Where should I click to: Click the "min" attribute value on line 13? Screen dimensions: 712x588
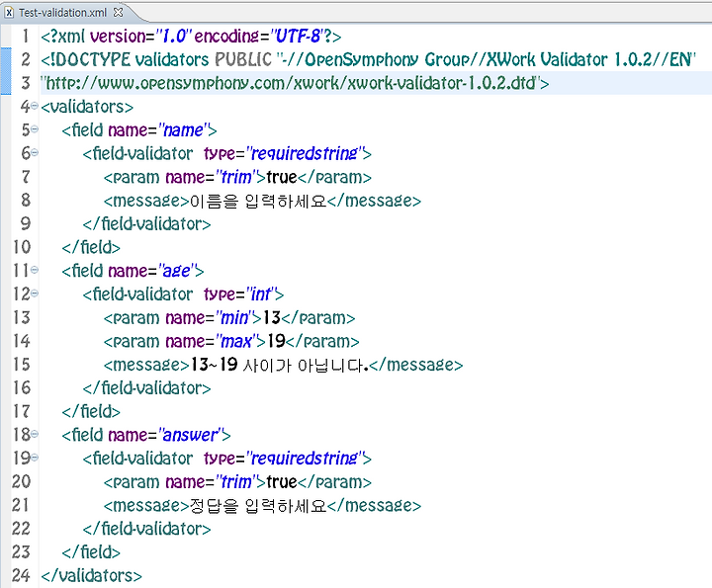pyautogui.click(x=234, y=317)
